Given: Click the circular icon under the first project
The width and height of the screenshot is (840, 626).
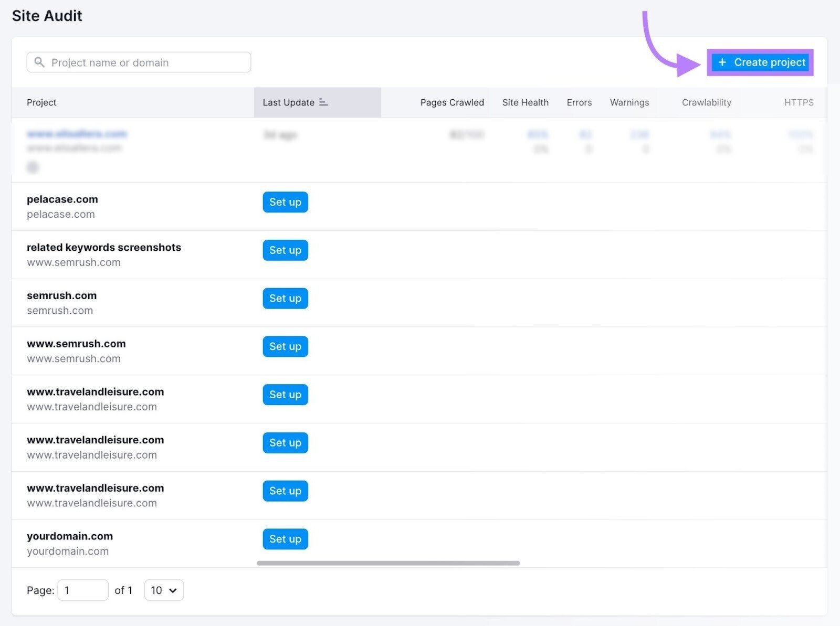Looking at the screenshot, I should 33,167.
